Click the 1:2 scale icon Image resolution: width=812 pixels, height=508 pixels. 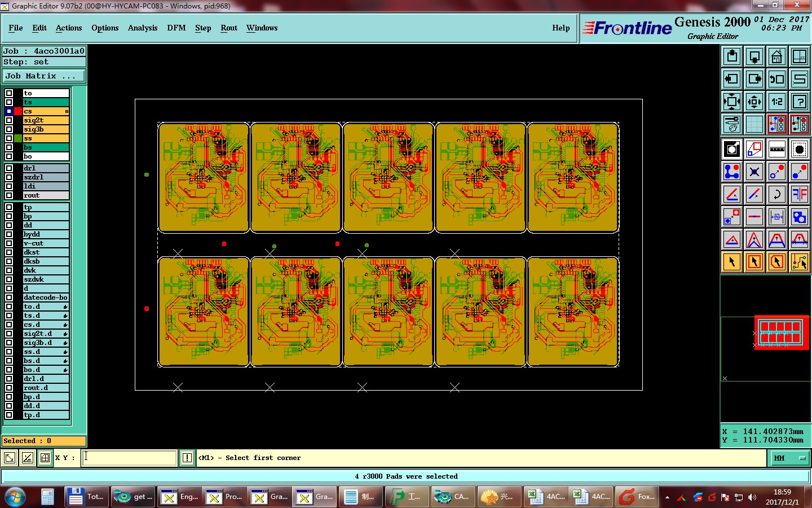click(777, 102)
